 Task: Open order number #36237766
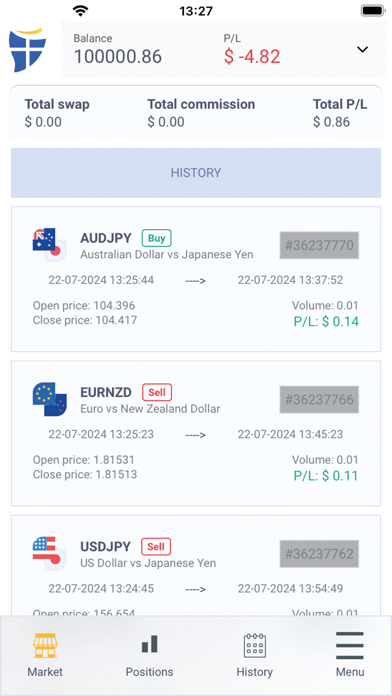point(319,399)
